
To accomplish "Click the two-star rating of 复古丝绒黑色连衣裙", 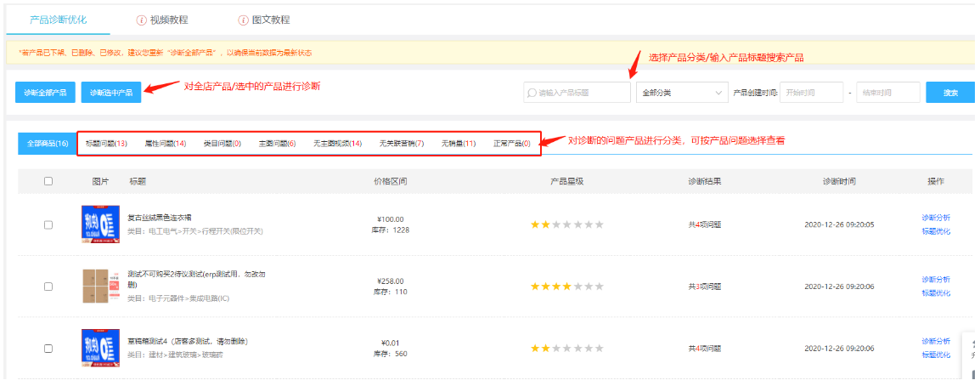I will point(567,224).
